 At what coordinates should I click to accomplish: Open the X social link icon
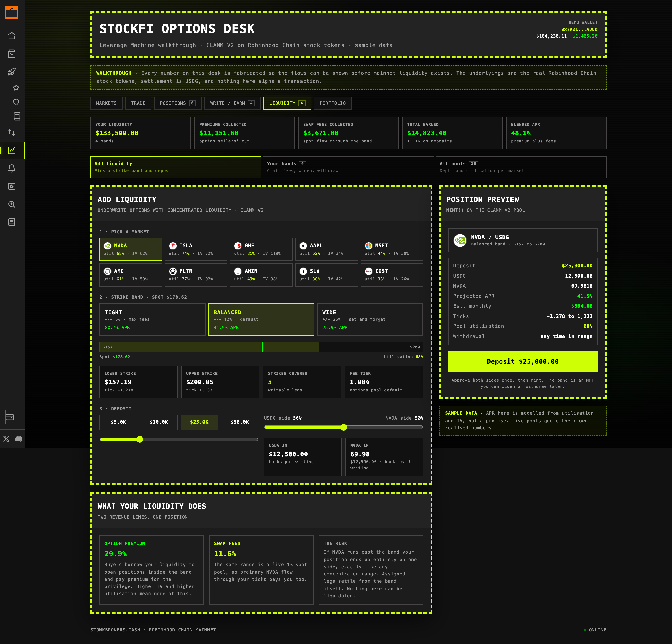tap(6, 439)
